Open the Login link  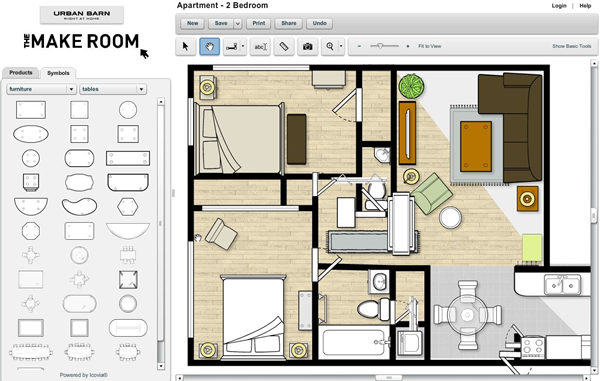pos(559,6)
